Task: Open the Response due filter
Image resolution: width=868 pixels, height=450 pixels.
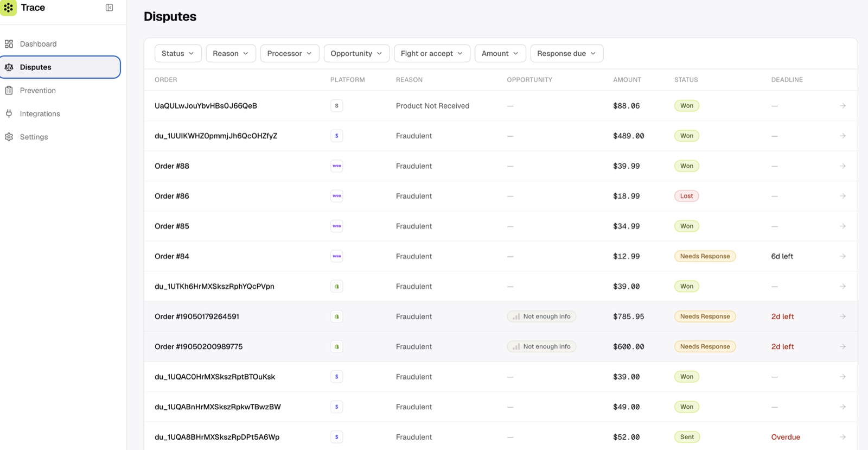Action: [566, 53]
